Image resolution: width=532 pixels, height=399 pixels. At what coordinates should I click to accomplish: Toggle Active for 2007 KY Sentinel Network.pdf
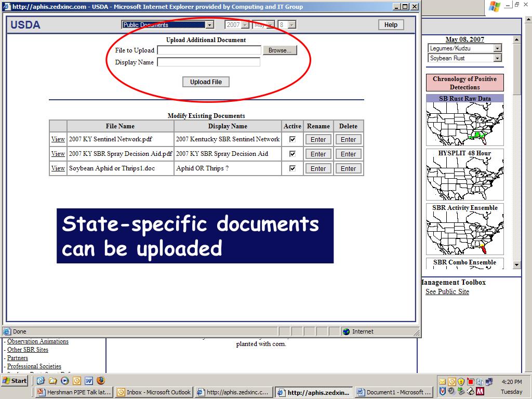292,139
